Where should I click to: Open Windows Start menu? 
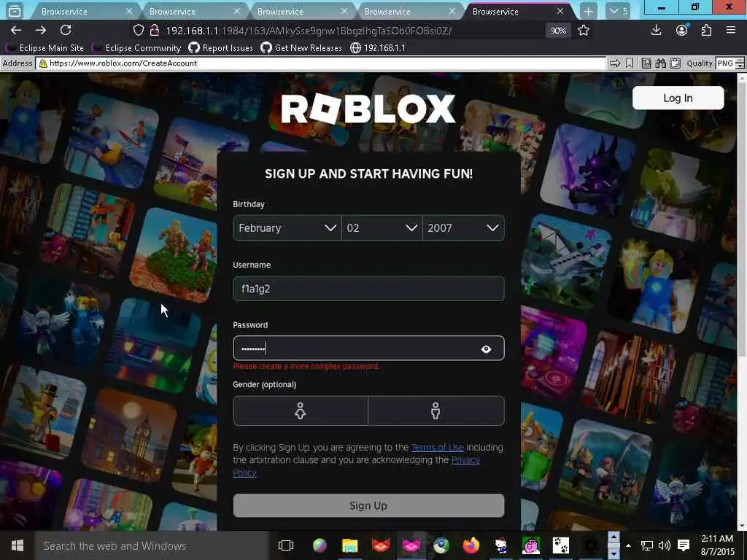18,545
